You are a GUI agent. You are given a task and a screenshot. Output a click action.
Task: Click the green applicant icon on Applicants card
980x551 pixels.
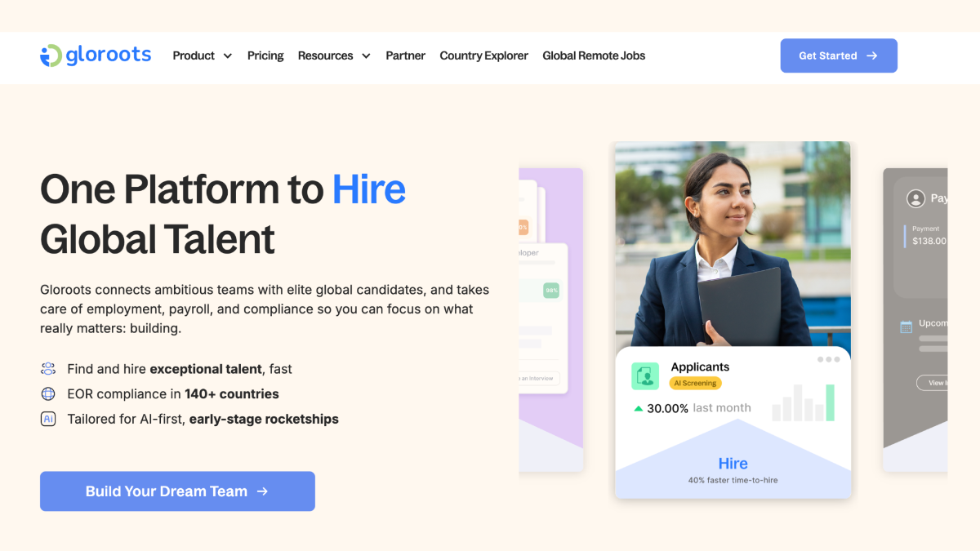pos(645,376)
